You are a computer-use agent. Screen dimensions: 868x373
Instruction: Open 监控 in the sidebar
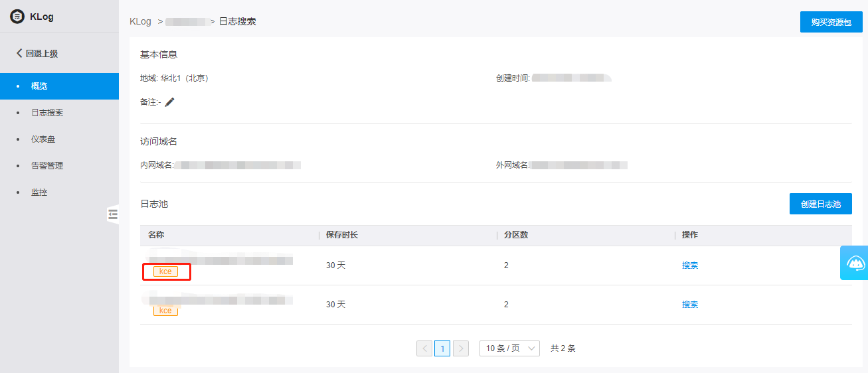point(39,192)
